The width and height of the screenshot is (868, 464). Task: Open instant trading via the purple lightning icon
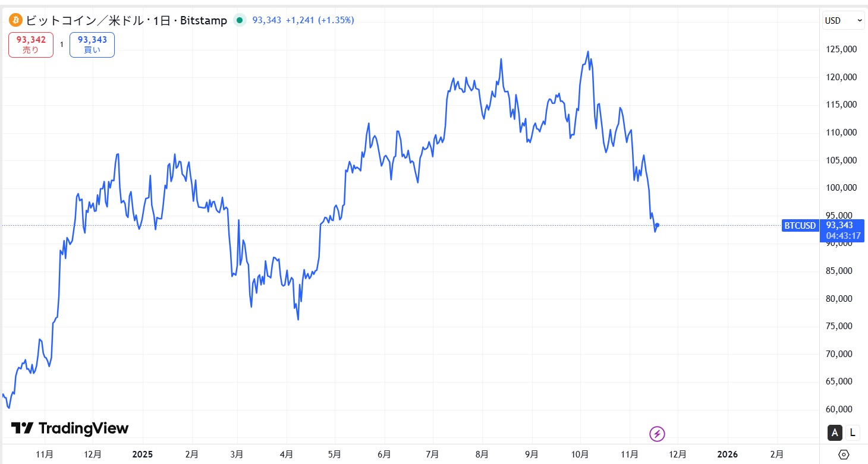(656, 434)
